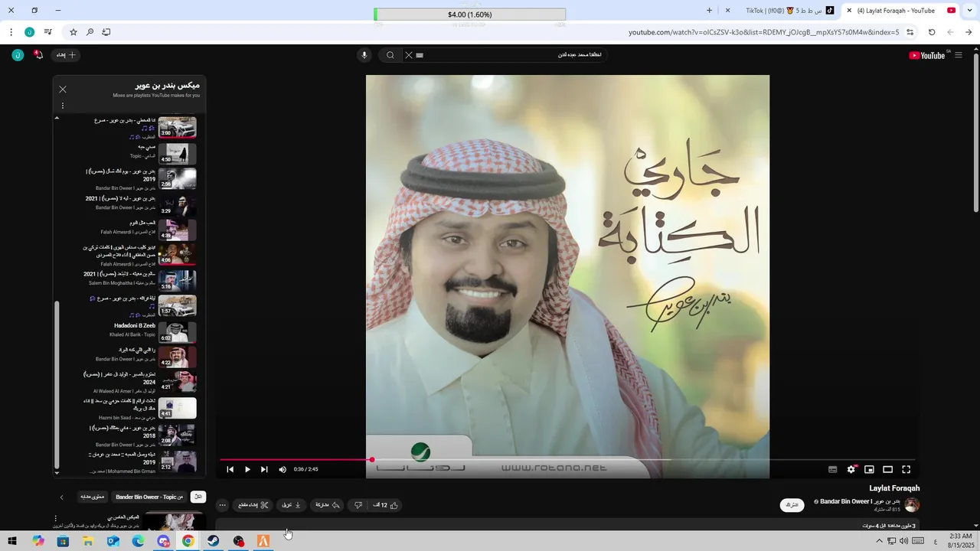
Task: Open suggested mix card three-dot menu
Action: [55, 519]
